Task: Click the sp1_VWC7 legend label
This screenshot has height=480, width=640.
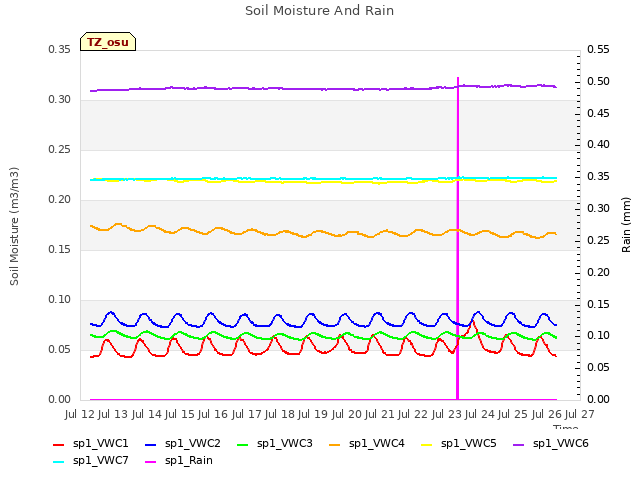Action: point(100,460)
